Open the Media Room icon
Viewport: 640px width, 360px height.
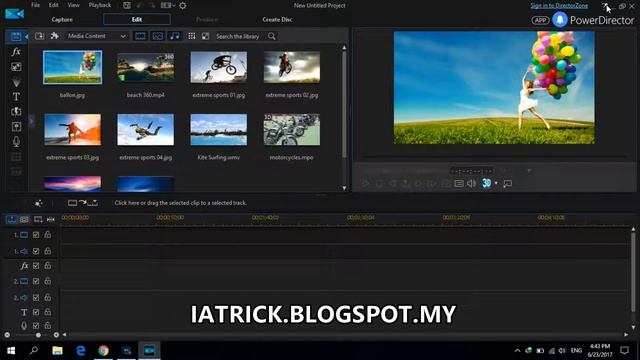tap(16, 36)
